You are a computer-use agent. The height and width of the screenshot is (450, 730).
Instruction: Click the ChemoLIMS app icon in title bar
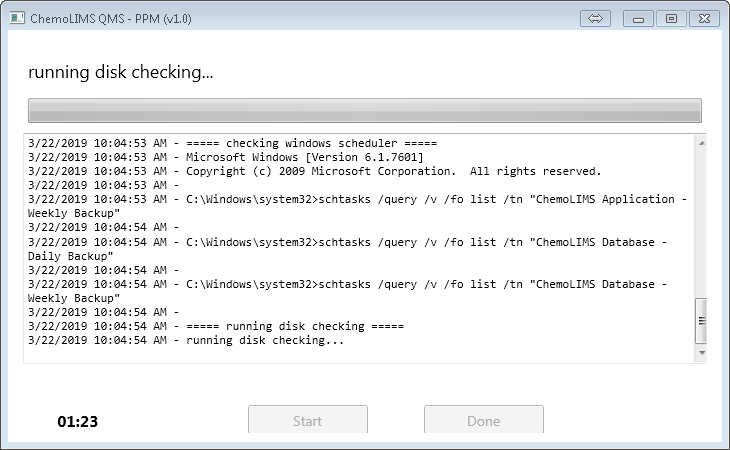(x=15, y=18)
